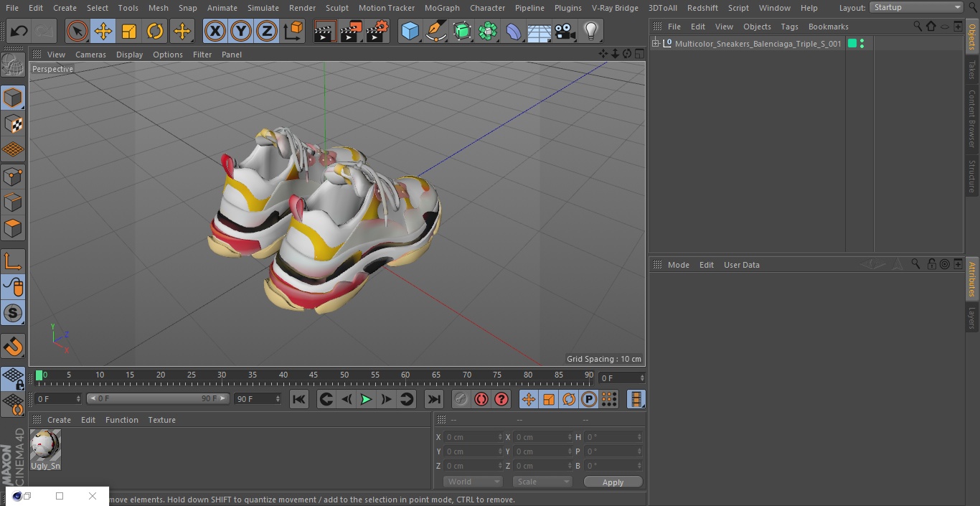Switch to the Structure tab
Viewport: 980px width, 506px height.
pos(972,176)
